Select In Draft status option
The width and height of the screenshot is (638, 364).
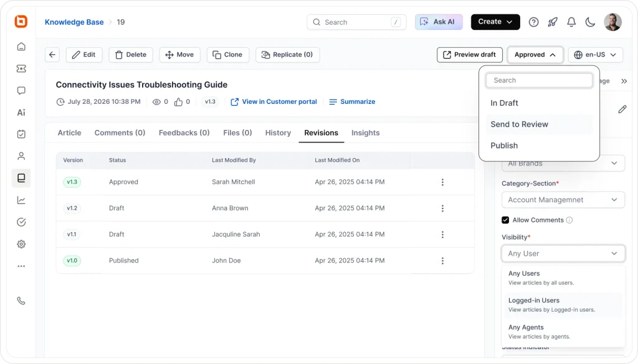[x=539, y=103]
